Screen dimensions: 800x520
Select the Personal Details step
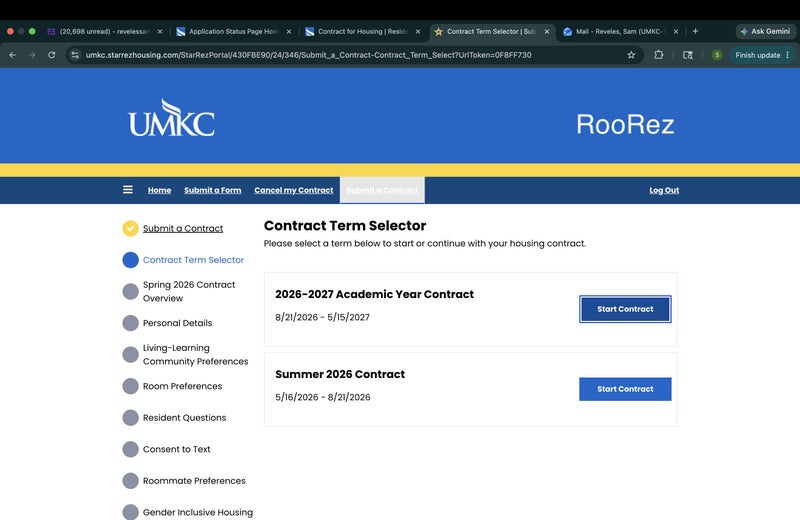click(x=177, y=323)
